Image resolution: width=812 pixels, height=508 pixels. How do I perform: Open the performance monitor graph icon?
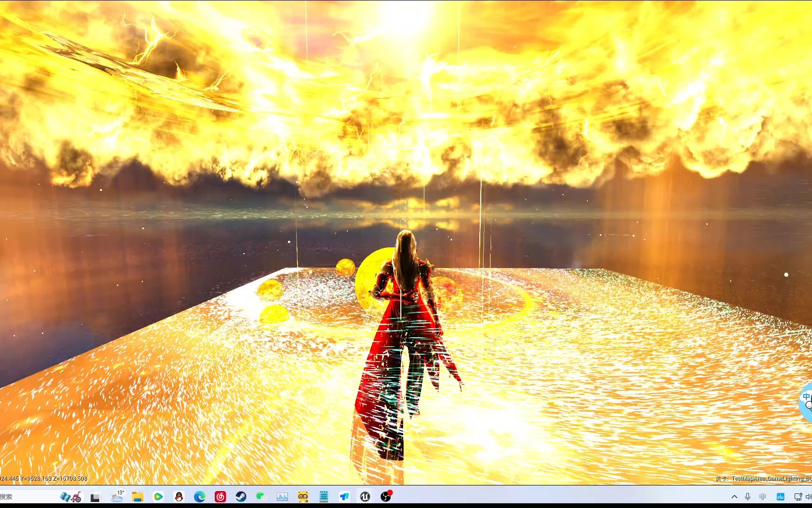[x=282, y=496]
